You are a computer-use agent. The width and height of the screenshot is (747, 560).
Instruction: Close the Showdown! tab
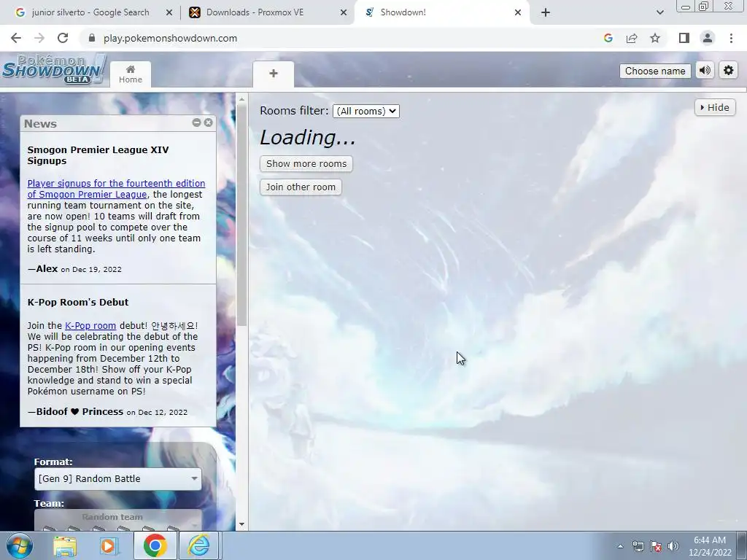(x=518, y=12)
